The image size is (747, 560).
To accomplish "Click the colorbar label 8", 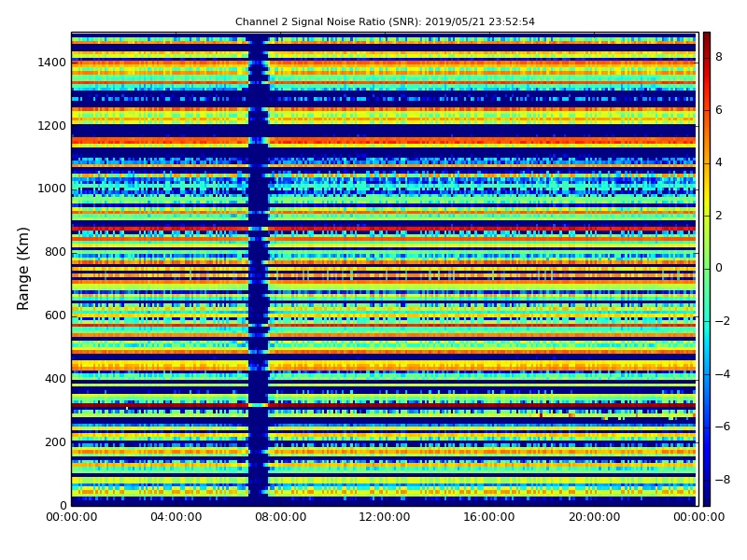I will (x=719, y=57).
